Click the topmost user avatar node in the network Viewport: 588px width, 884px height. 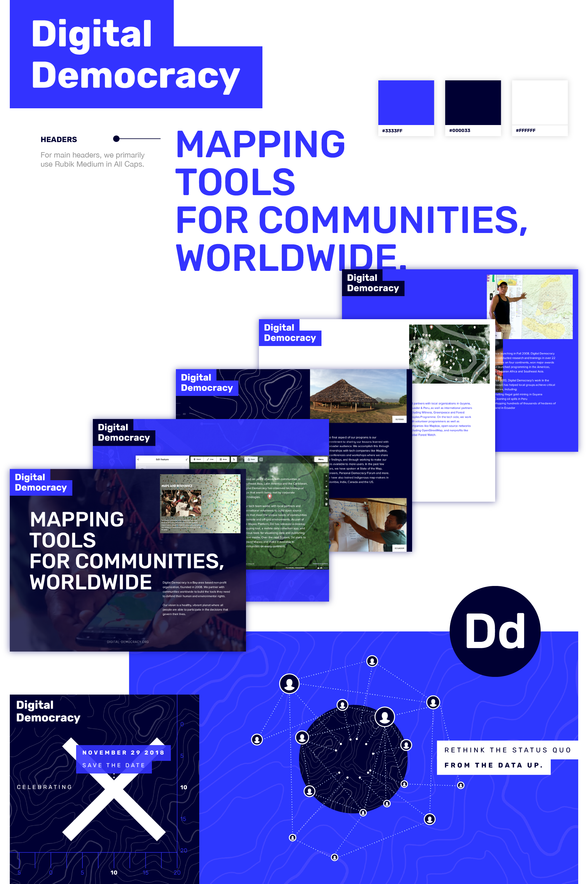coord(372,661)
